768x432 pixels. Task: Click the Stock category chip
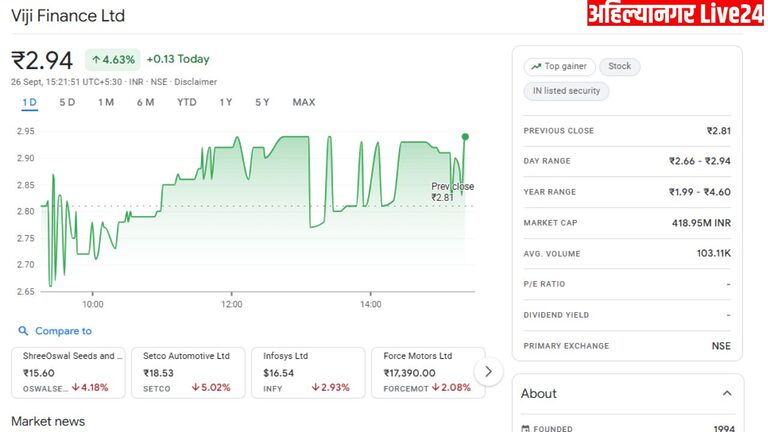click(x=620, y=66)
